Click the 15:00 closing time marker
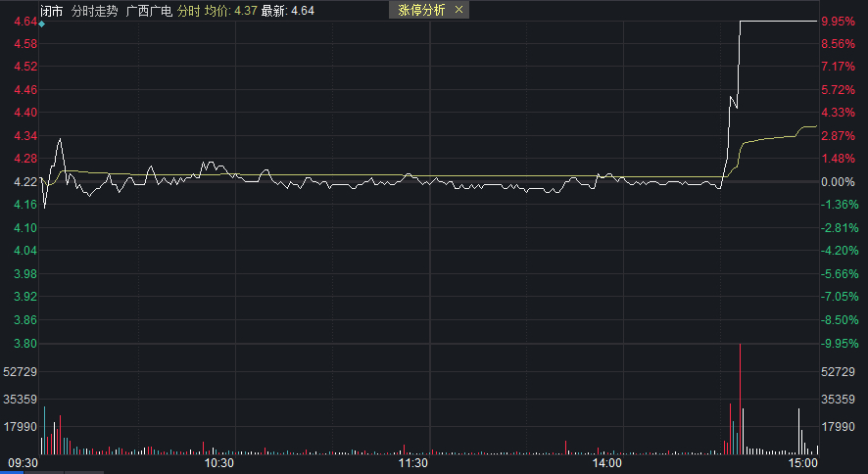Screen dimensions: 868x474 point(803,462)
